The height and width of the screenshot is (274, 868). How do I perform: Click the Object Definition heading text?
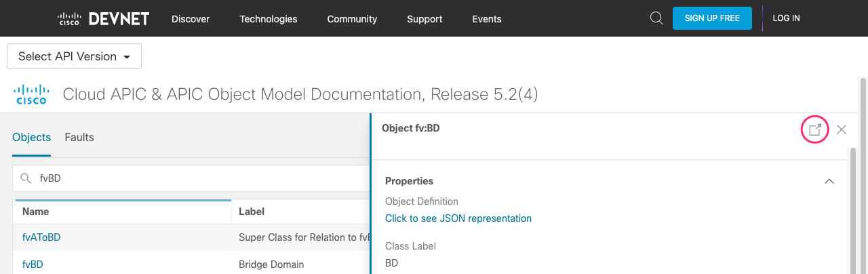point(422,201)
